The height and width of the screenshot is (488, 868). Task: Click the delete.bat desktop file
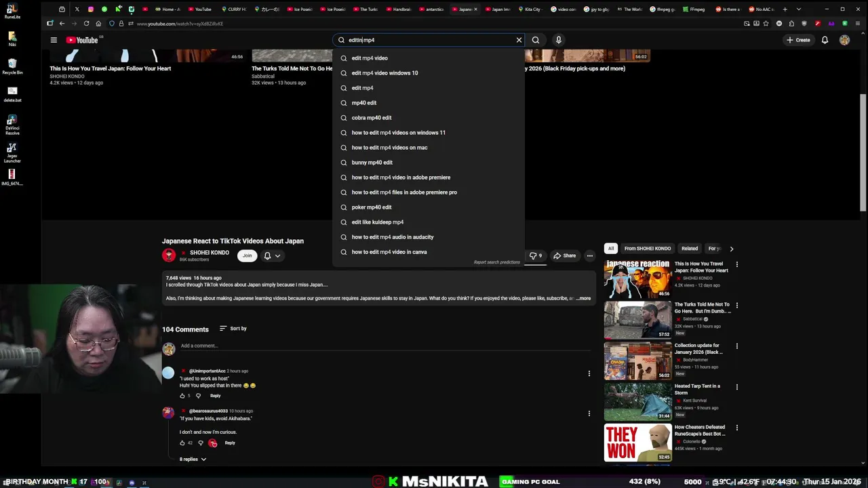(12, 94)
